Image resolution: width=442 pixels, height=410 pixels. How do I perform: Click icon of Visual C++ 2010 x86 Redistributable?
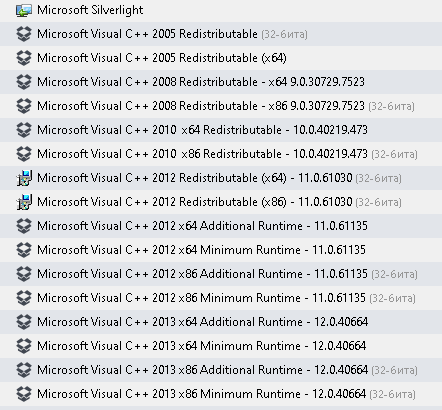click(24, 154)
